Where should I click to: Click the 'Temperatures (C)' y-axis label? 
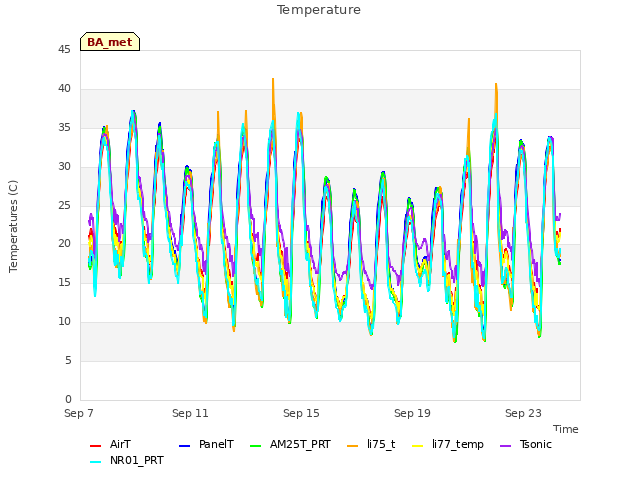pyautogui.click(x=13, y=226)
